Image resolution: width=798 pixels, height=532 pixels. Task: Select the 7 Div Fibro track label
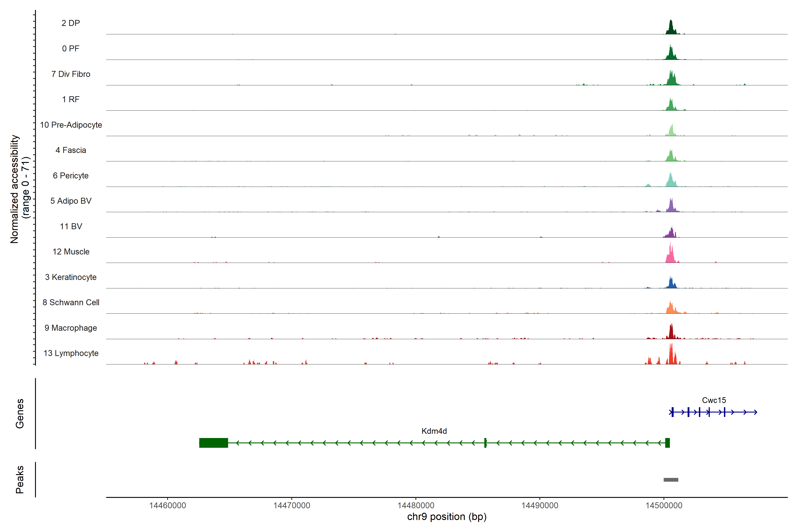(70, 74)
